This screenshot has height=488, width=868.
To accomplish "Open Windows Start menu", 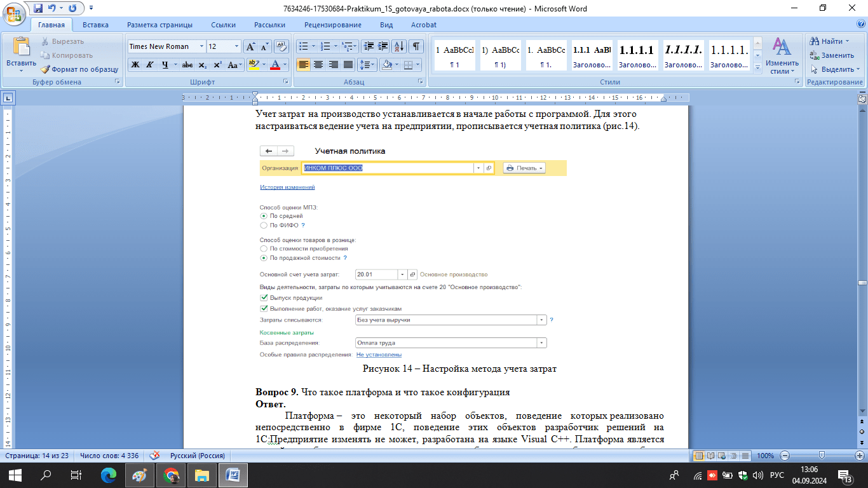I will pyautogui.click(x=15, y=475).
